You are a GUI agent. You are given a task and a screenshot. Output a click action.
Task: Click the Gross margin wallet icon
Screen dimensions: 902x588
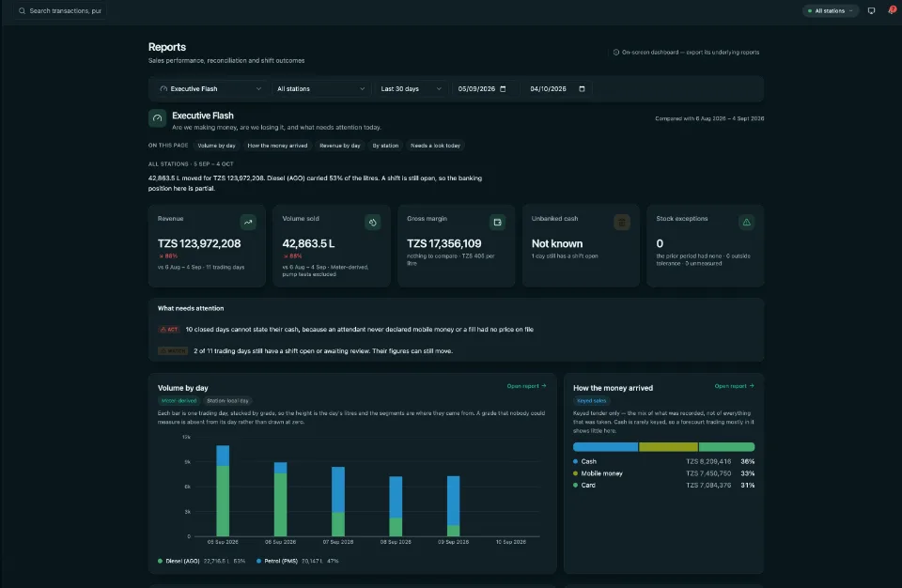tap(498, 222)
